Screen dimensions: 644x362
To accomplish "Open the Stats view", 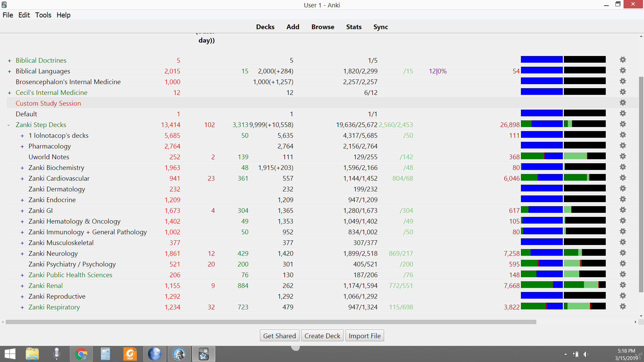I will 354,27.
